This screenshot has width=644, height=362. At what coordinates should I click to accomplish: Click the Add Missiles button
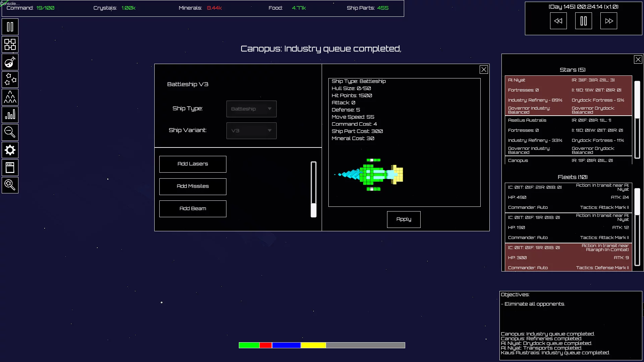[193, 186]
